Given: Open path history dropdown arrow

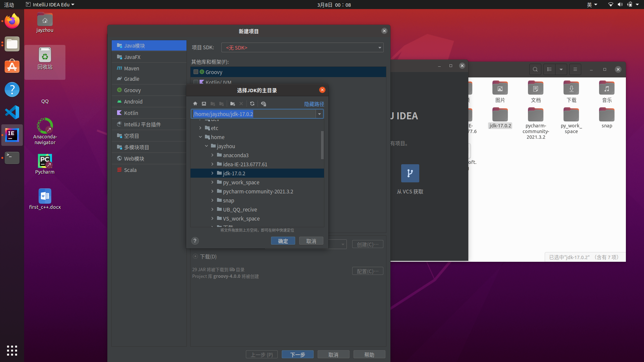Looking at the screenshot, I should click(319, 114).
